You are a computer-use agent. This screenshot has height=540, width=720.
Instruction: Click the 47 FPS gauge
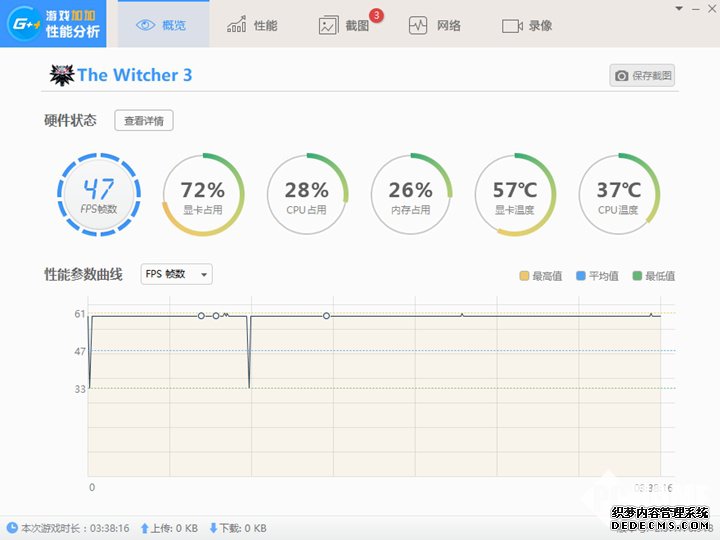pos(99,194)
